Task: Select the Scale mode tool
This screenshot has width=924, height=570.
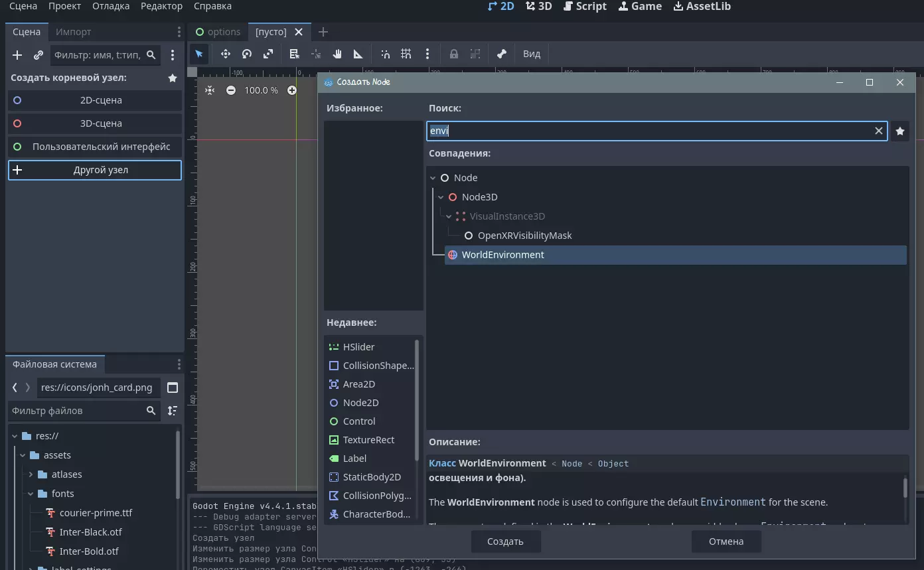Action: [268, 54]
